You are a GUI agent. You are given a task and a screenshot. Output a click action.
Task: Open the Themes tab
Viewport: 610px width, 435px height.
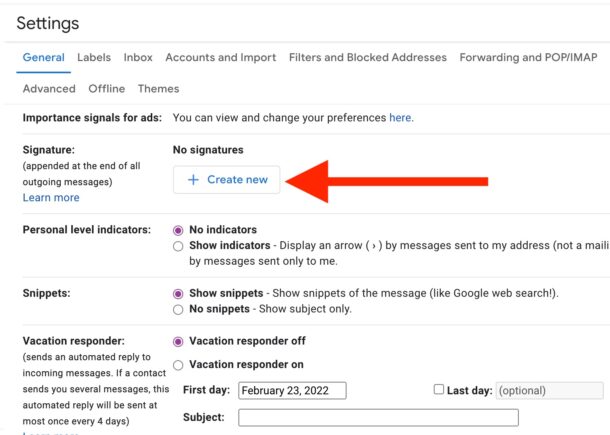pyautogui.click(x=158, y=89)
